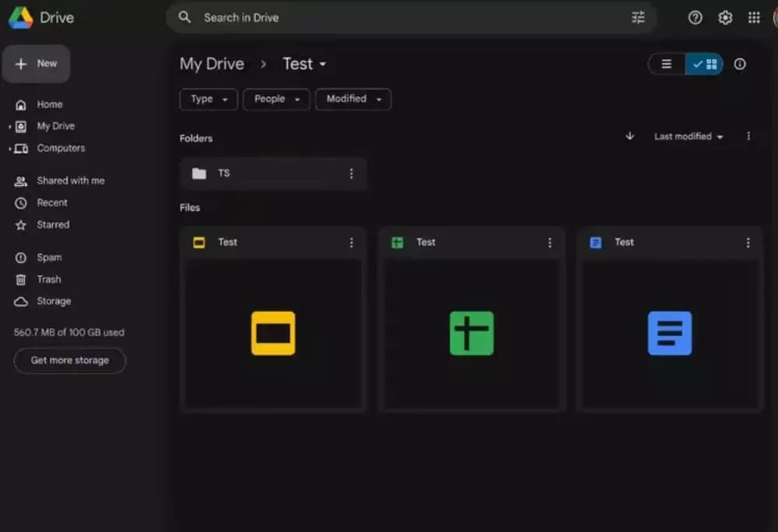The height and width of the screenshot is (532, 778).
Task: Open the Slides presentation Test thumbnail
Action: click(273, 333)
